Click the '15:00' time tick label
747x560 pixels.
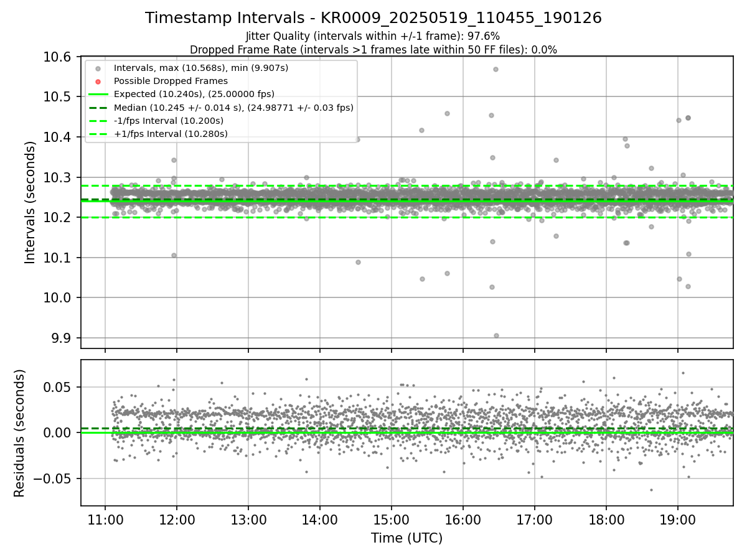point(391,519)
